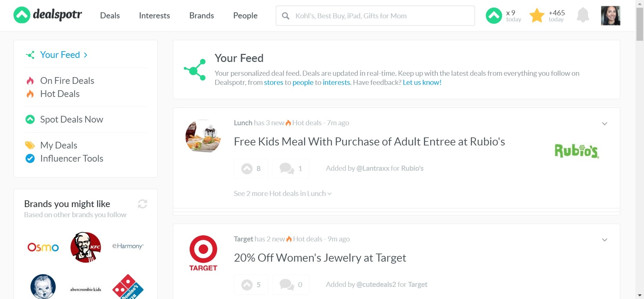Click the KFC brand logo
Viewport: 644px width, 299px height.
pyautogui.click(x=85, y=247)
